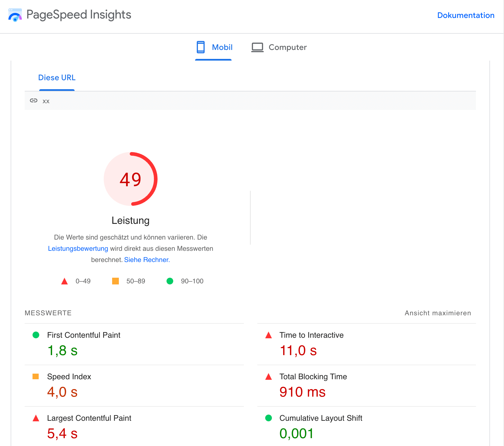Click the xx URL text

click(x=46, y=101)
